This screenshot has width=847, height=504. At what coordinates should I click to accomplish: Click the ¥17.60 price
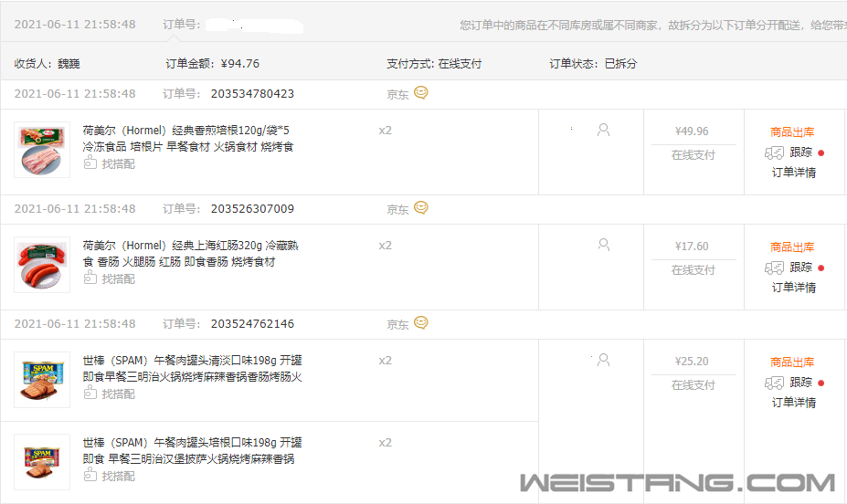click(x=692, y=246)
